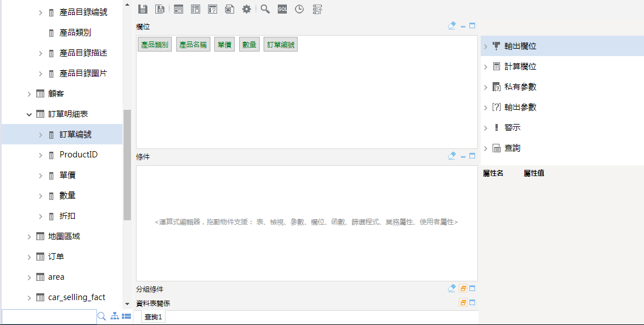The image size is (644, 325).
Task: Click the clock icon in the toolbar
Action: coord(299,9)
